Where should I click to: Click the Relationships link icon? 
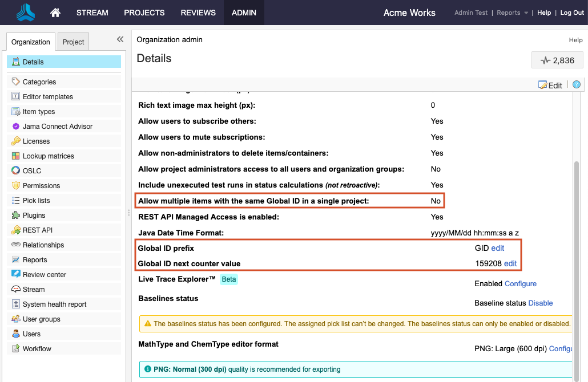(x=16, y=245)
